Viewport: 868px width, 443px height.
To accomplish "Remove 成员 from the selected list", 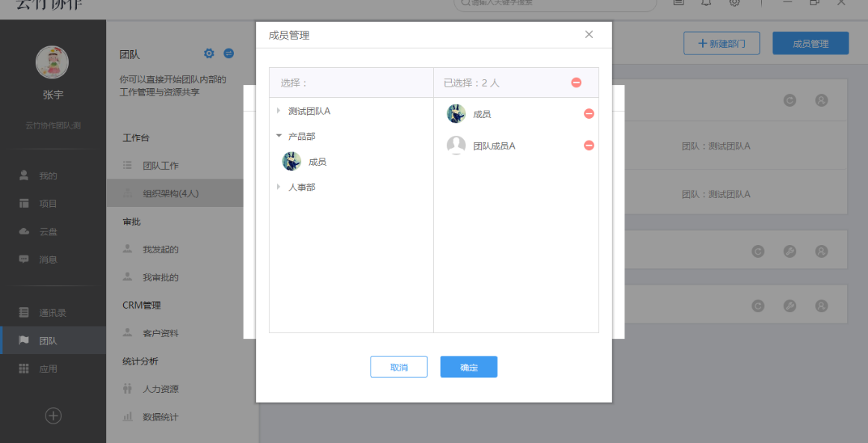I will [589, 114].
